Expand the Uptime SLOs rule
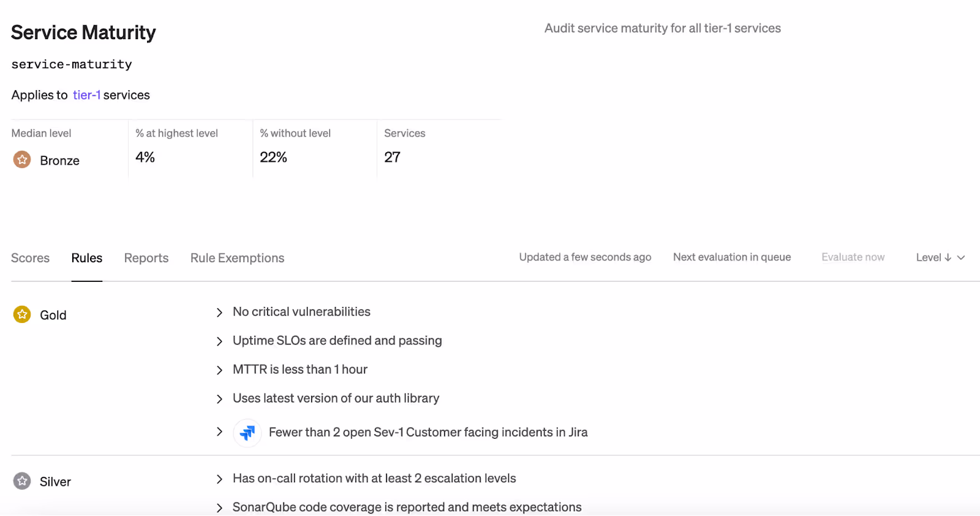The width and height of the screenshot is (980, 516). click(219, 341)
